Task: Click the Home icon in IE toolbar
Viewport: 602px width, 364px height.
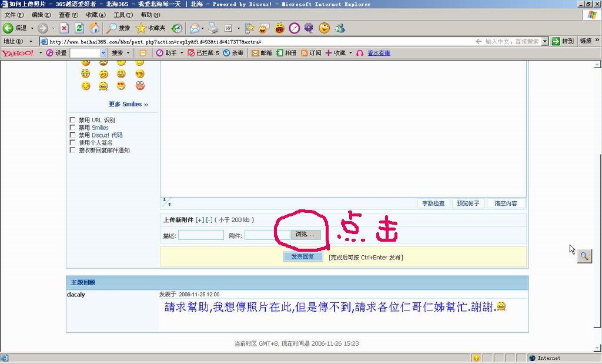Action: click(93, 28)
